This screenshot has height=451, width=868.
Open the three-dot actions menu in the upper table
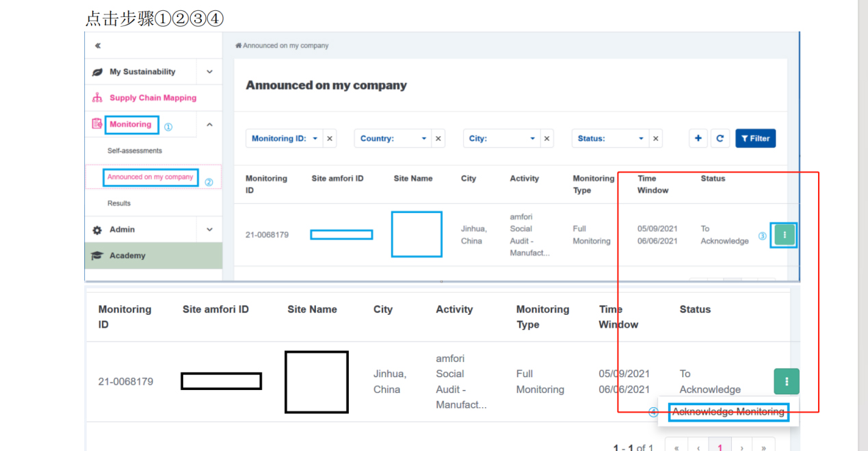tap(785, 235)
